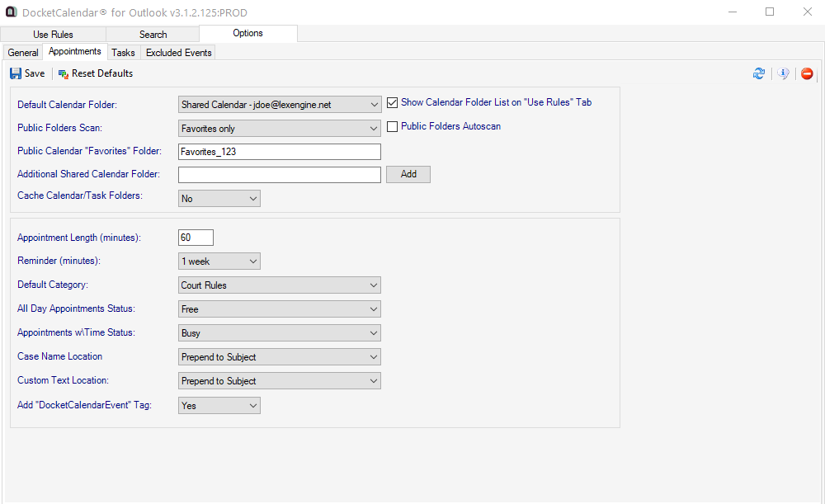The image size is (825, 504).
Task: Focus the Additional Shared Calendar Folder field
Action: coord(280,175)
